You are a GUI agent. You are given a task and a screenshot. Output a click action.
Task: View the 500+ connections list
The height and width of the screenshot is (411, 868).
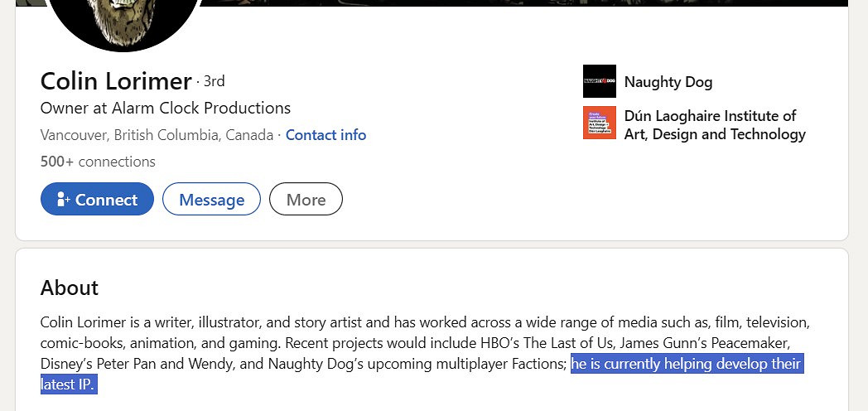[x=98, y=162]
